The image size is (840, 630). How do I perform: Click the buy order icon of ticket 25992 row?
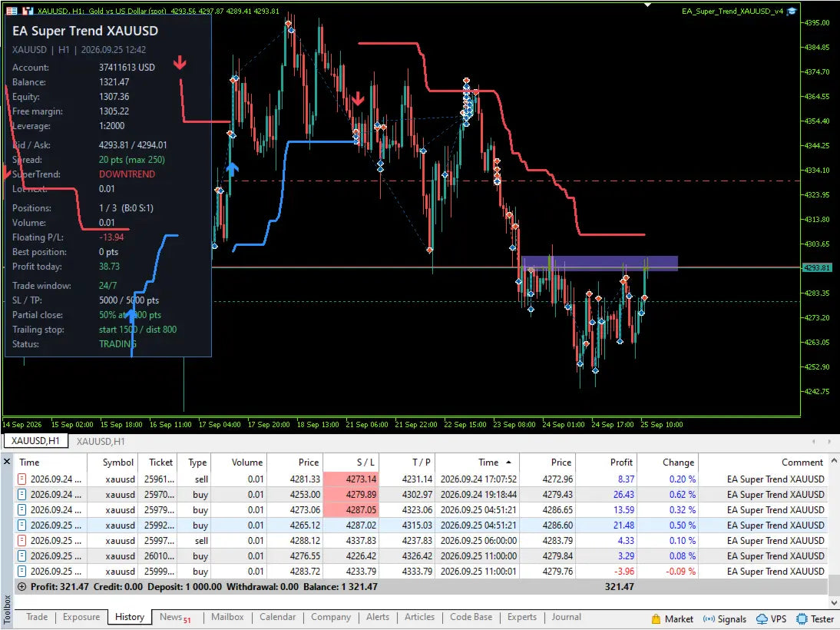click(22, 525)
